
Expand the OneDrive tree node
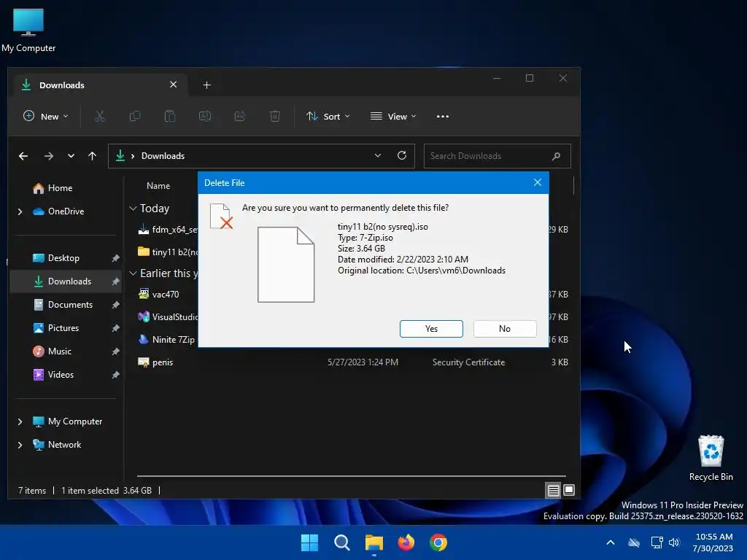20,211
